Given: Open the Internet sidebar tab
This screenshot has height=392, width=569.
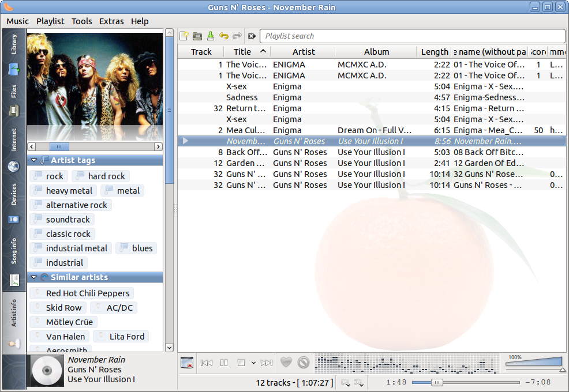Looking at the screenshot, I should click(x=14, y=150).
